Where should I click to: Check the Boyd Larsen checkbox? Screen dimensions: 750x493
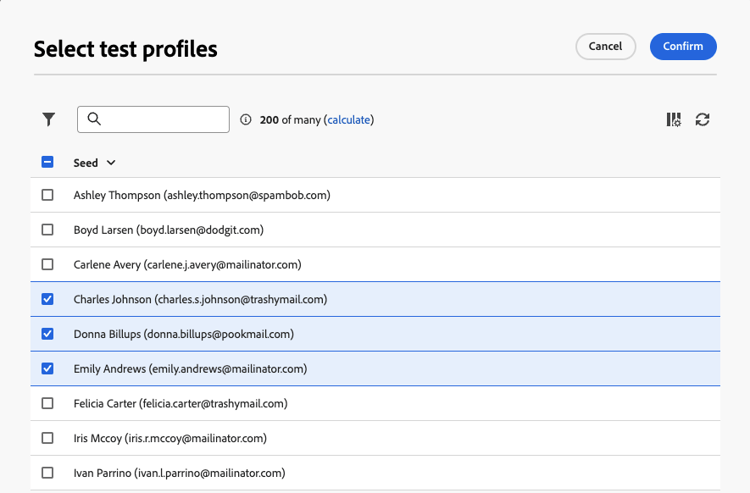point(47,230)
